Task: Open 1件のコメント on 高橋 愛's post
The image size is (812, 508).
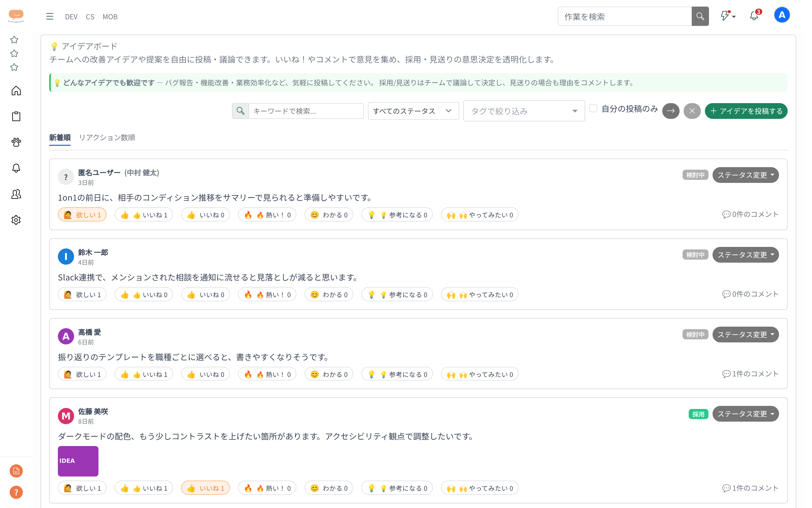Action: pos(750,374)
